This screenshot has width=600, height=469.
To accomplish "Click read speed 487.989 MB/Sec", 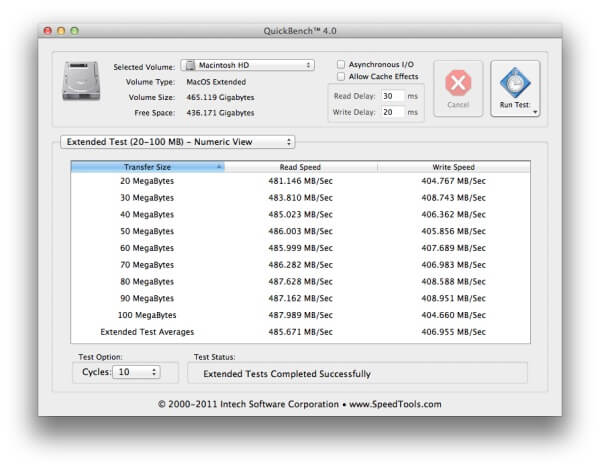I will tap(300, 315).
